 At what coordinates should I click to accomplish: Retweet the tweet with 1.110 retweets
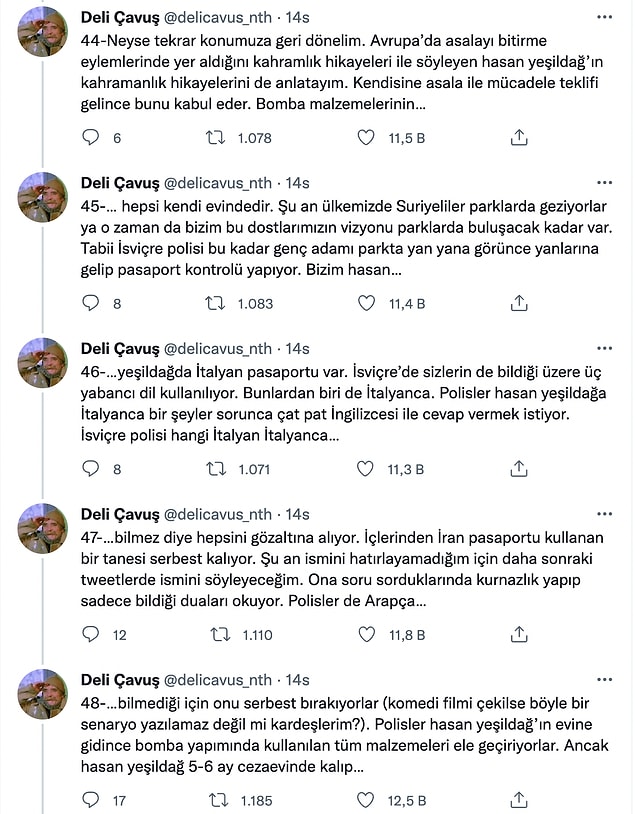click(x=215, y=634)
